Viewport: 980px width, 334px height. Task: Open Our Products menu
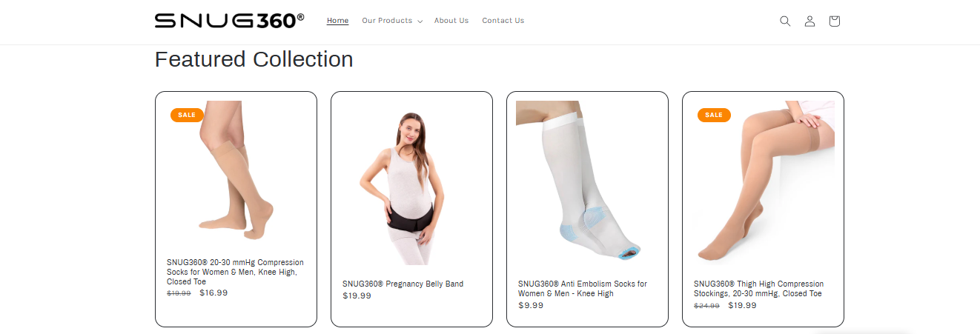click(387, 21)
